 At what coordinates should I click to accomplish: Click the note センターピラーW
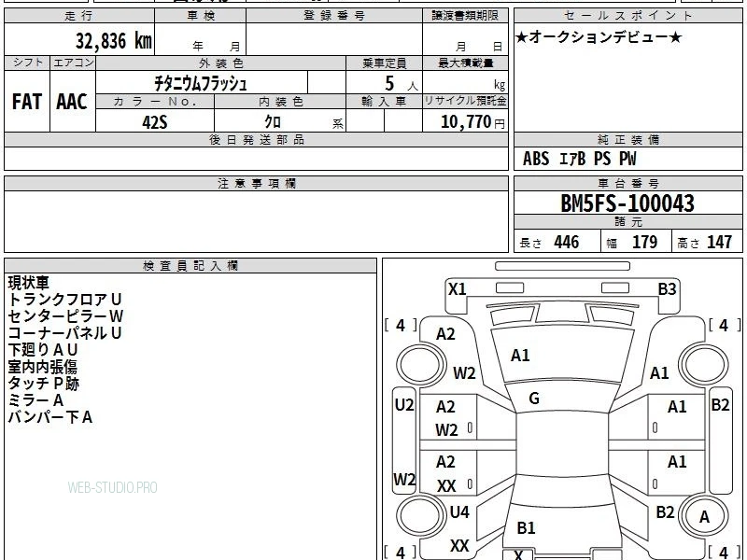(65, 316)
